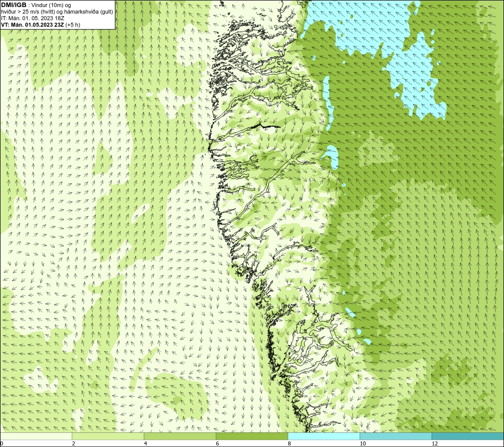Click the scale label '6'
This screenshot has height=447, width=504.
218,443
